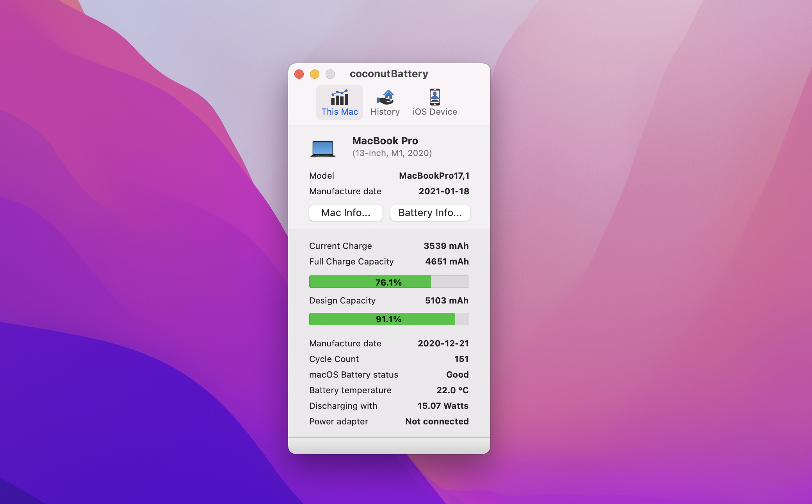Click the coconutBattery window title
Viewport: 812px width, 504px height.
(x=389, y=74)
